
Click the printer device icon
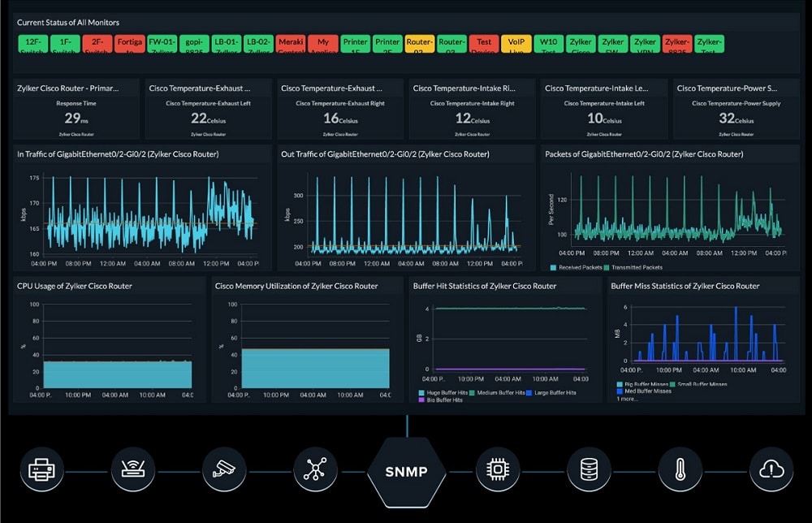click(x=42, y=470)
